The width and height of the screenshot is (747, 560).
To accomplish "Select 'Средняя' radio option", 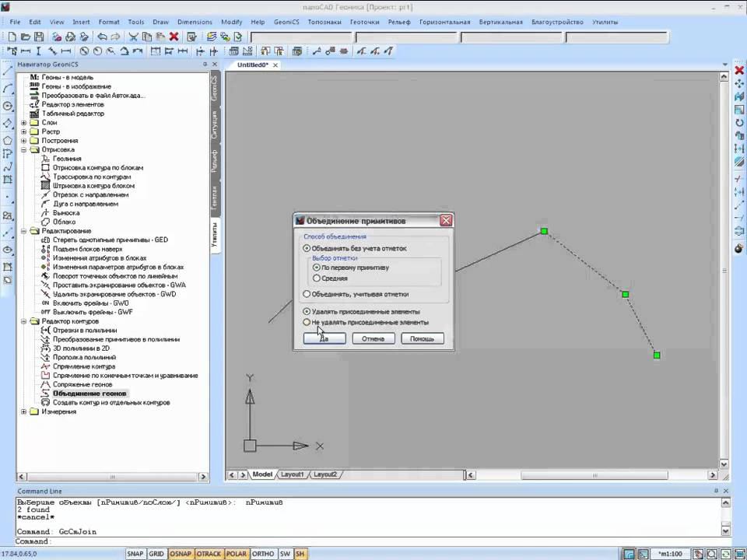I will click(316, 278).
